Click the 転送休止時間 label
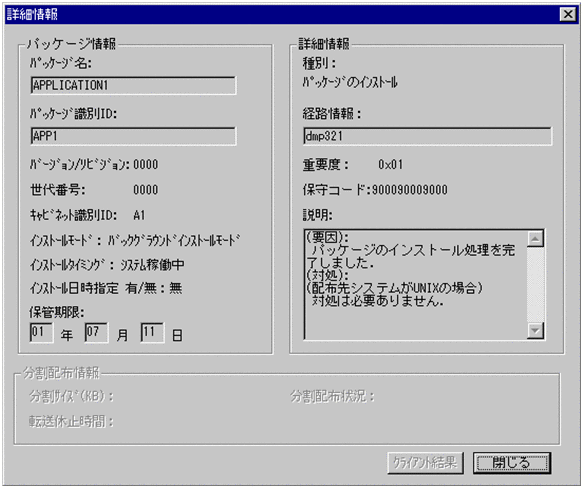Viewport: 585px width, 489px height. click(x=71, y=421)
